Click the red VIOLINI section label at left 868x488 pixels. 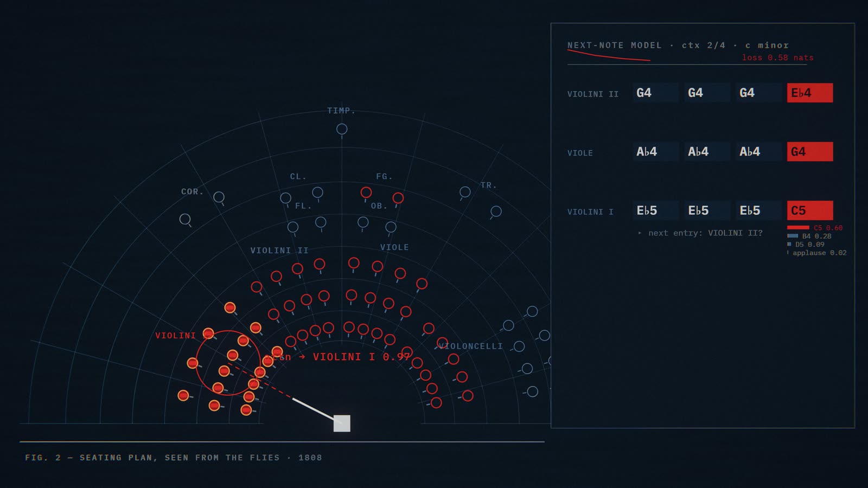coord(176,336)
